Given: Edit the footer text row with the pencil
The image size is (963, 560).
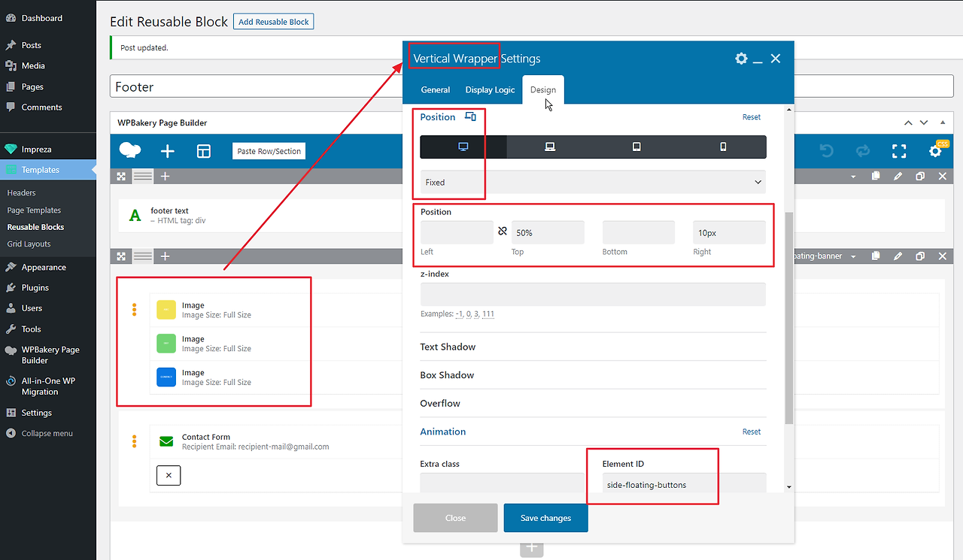Looking at the screenshot, I should (x=898, y=176).
